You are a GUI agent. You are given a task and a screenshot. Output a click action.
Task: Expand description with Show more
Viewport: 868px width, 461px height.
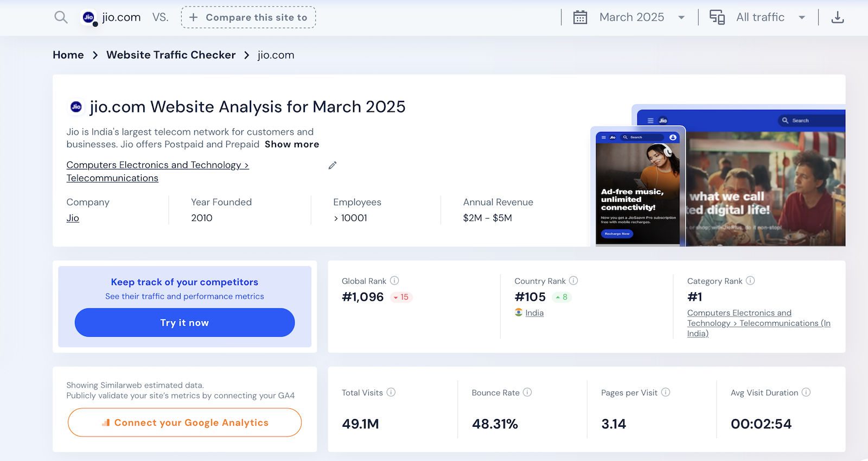click(292, 144)
